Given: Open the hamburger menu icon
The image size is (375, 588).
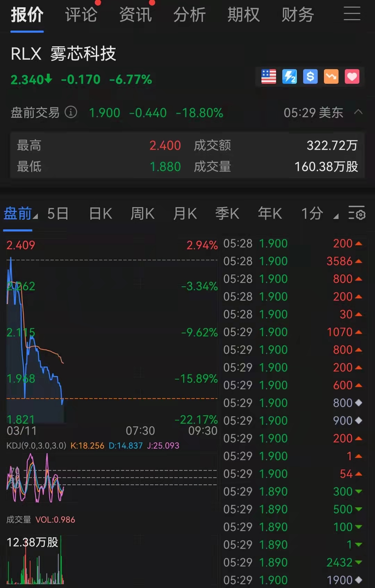Looking at the screenshot, I should coord(352,14).
